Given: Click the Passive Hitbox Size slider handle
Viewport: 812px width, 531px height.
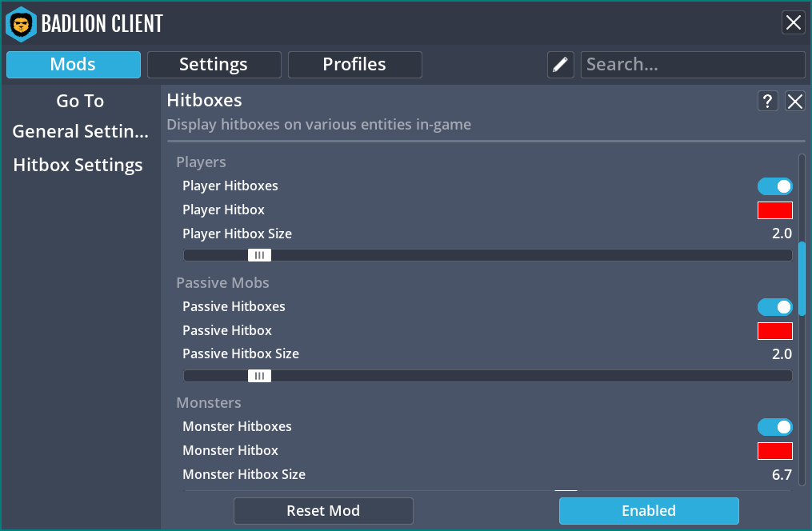Looking at the screenshot, I should click(x=259, y=376).
